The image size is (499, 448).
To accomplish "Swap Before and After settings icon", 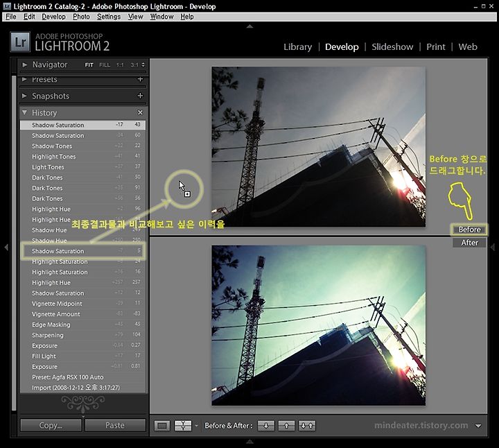I will (307, 426).
